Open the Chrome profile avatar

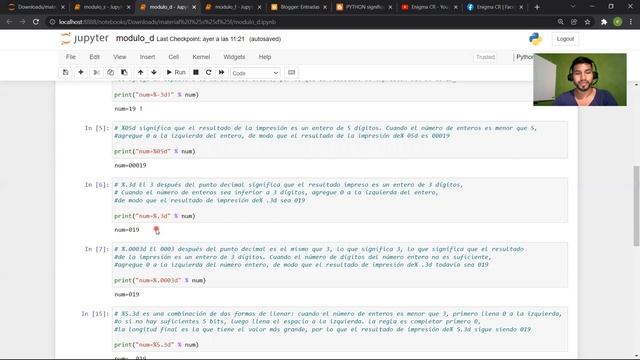[x=618, y=22]
